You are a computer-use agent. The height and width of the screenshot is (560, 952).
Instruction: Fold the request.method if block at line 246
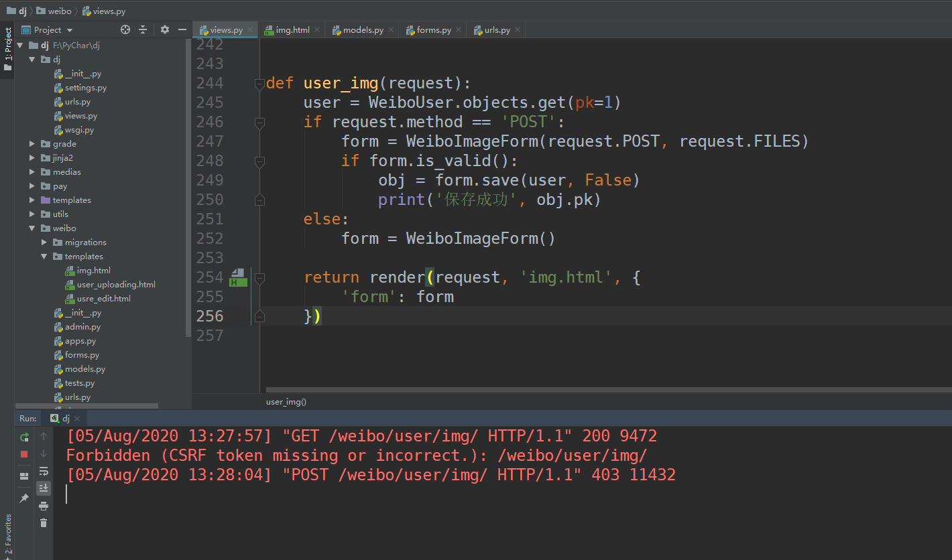coord(259,123)
